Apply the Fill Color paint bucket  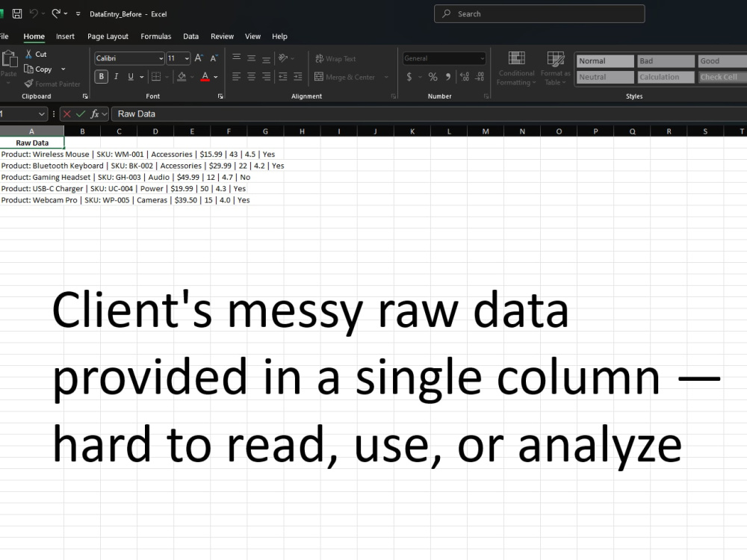tap(182, 77)
